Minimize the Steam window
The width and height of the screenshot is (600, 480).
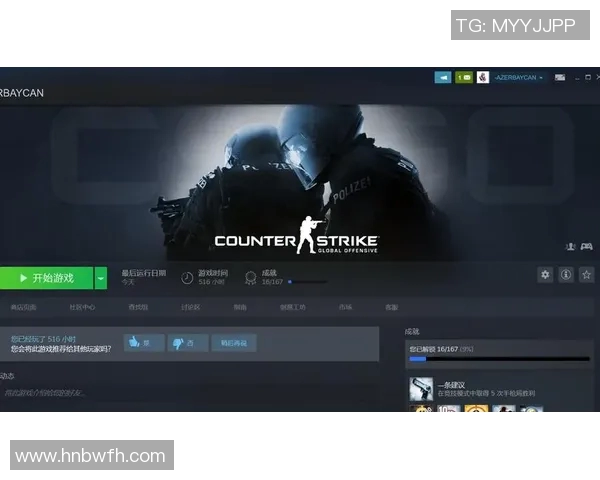(x=577, y=78)
